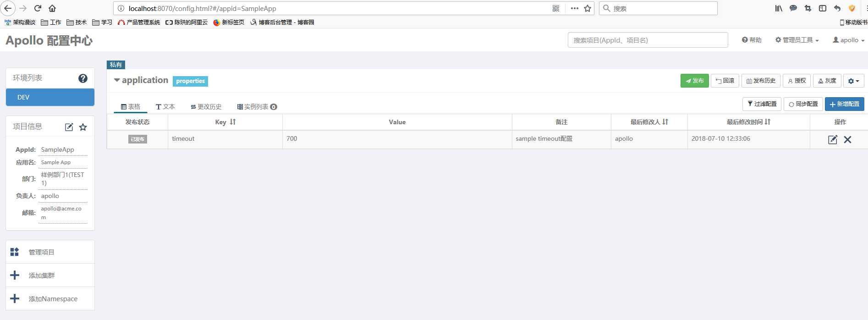
Task: Open the apollo user dropdown
Action: click(x=848, y=40)
